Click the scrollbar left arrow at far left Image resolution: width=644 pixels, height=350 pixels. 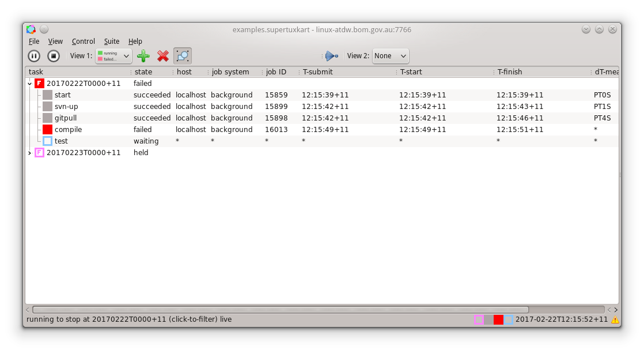pos(28,310)
